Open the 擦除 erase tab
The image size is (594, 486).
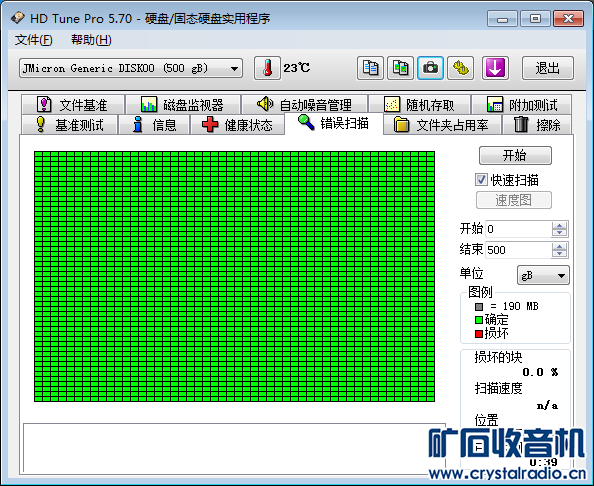537,125
